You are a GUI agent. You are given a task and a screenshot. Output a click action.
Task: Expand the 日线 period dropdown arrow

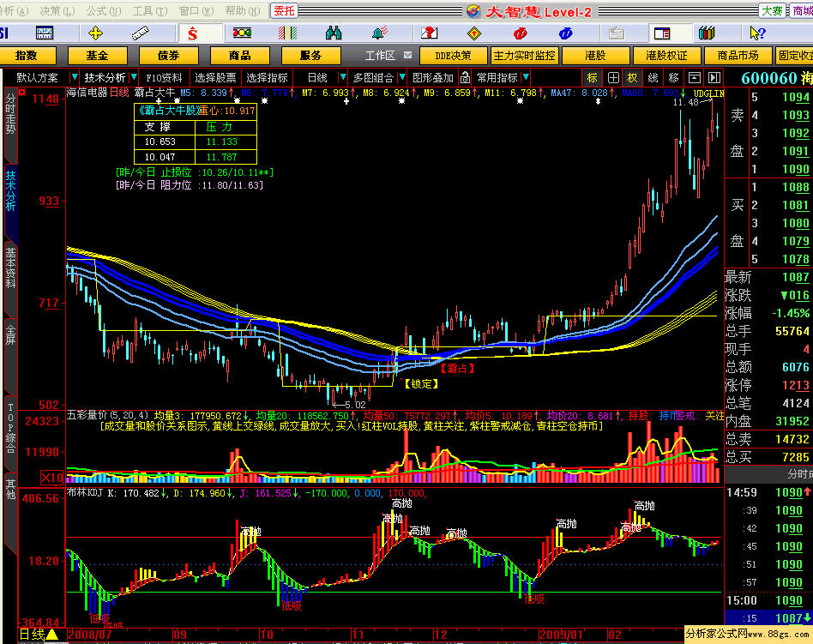[342, 78]
